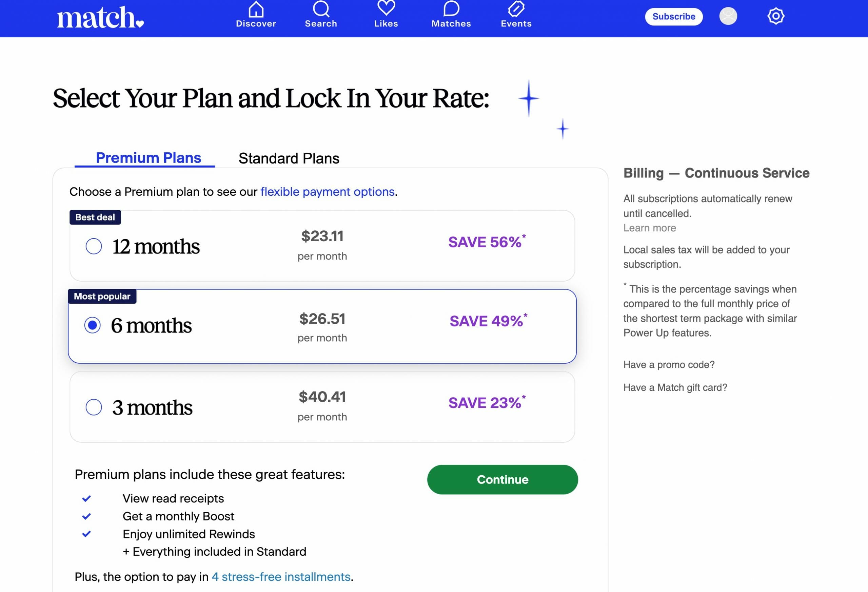This screenshot has width=868, height=592.
Task: Expand 'Have a Match gift card?'
Action: (675, 387)
